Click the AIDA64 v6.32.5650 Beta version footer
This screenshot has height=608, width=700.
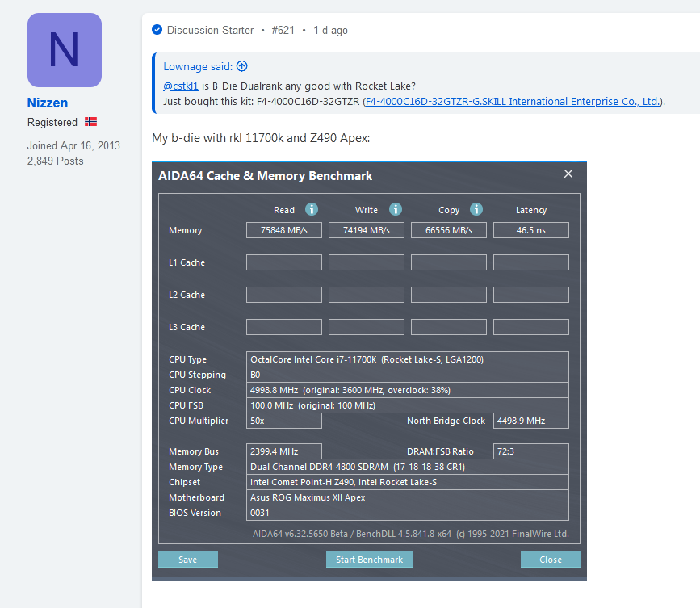[x=411, y=534]
